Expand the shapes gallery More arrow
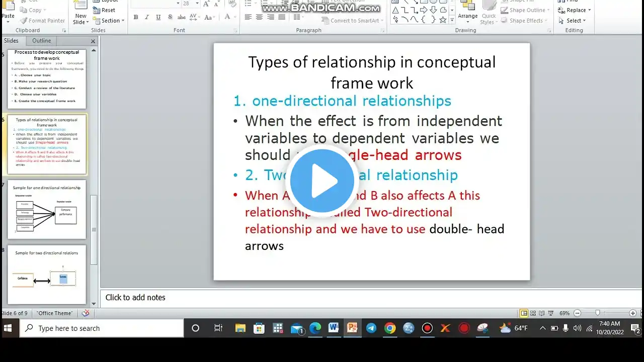Image resolution: width=644 pixels, height=362 pixels. [x=452, y=20]
